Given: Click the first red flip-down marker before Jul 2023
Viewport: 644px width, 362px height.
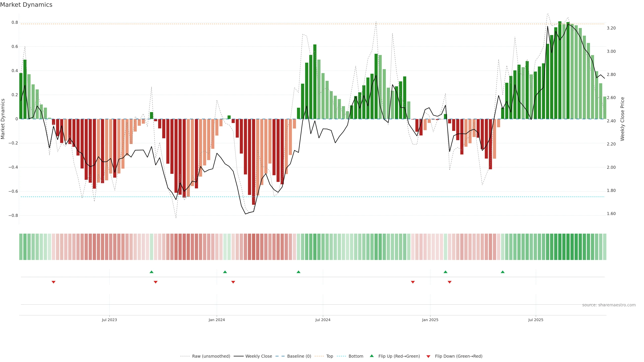Looking at the screenshot, I should coord(53,282).
